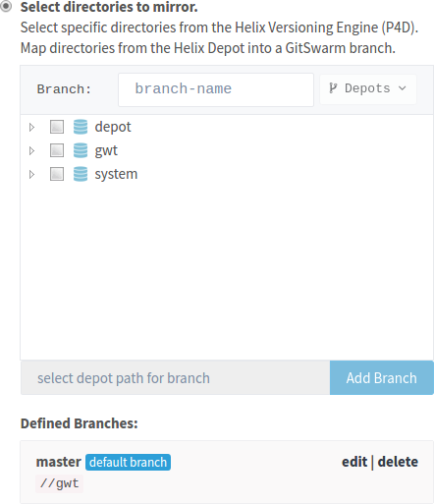Expand the system tree node
The height and width of the screenshot is (504, 434).
tap(31, 174)
